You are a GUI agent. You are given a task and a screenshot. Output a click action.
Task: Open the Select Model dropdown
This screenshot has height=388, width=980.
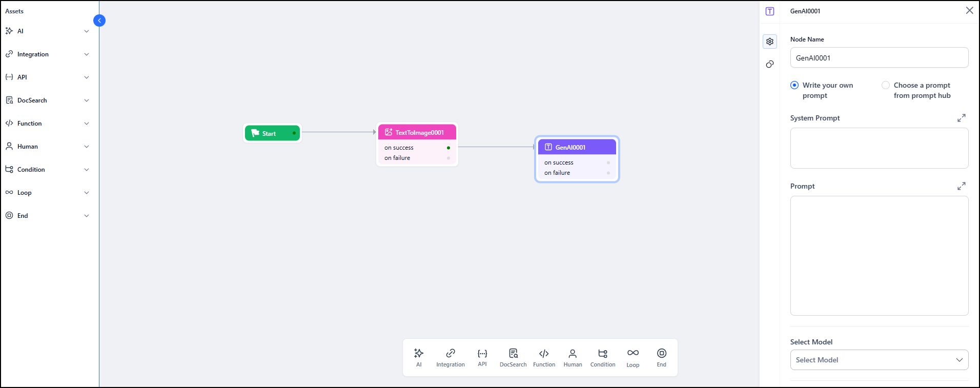point(879,360)
